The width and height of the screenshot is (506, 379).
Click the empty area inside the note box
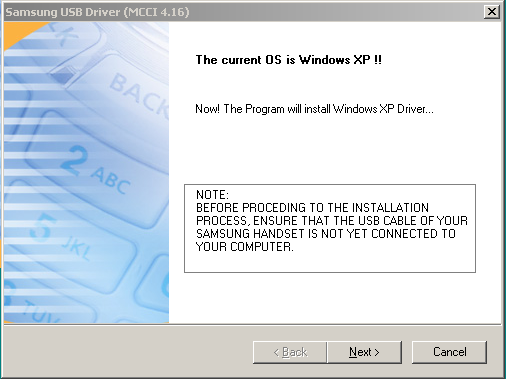pyautogui.click(x=383, y=260)
